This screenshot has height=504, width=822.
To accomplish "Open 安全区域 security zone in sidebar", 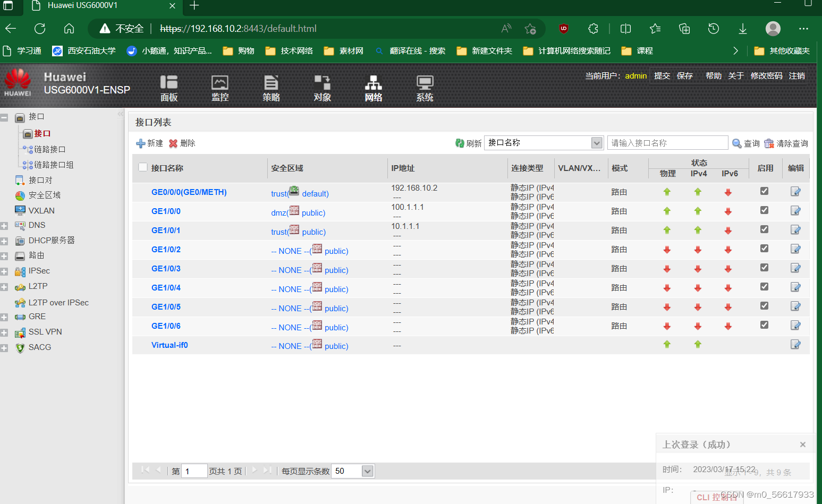I will pos(45,195).
